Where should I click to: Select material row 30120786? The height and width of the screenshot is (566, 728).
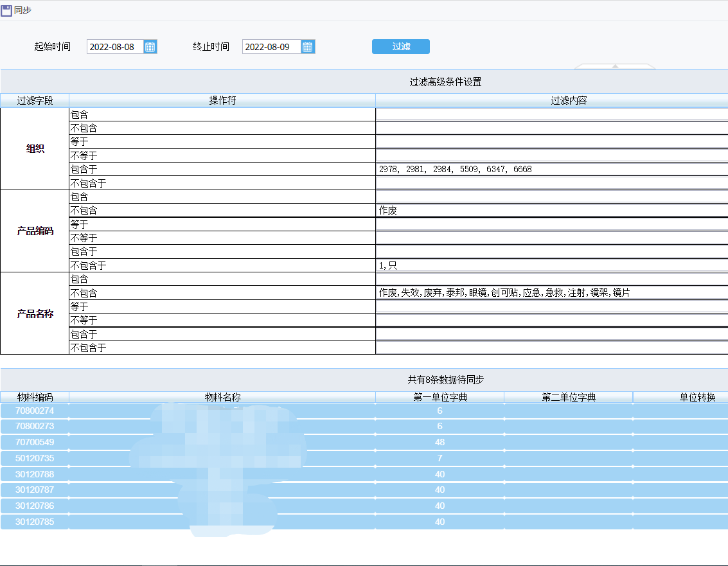(x=364, y=506)
